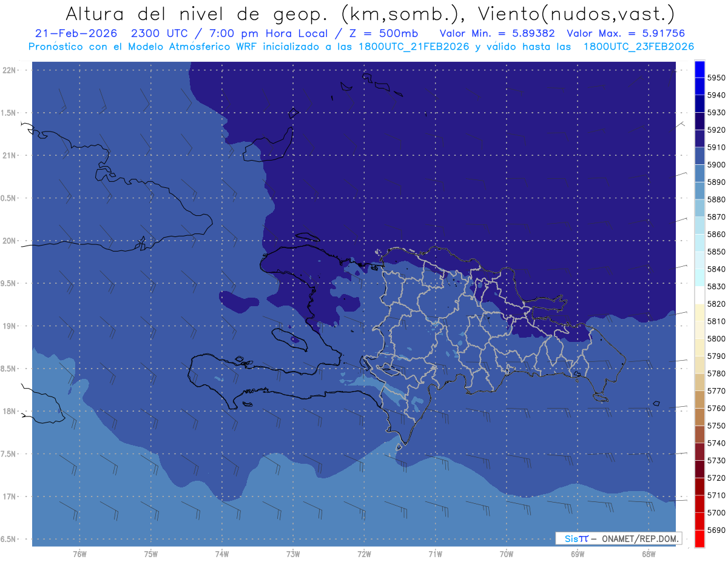Click the '21N' latitude label
The height and width of the screenshot is (562, 728).
click(9, 156)
